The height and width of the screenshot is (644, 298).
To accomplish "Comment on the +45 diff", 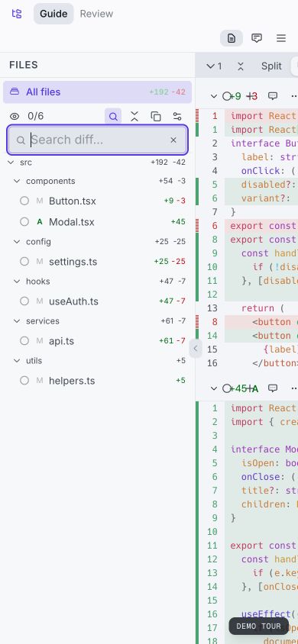I will coord(273,388).
